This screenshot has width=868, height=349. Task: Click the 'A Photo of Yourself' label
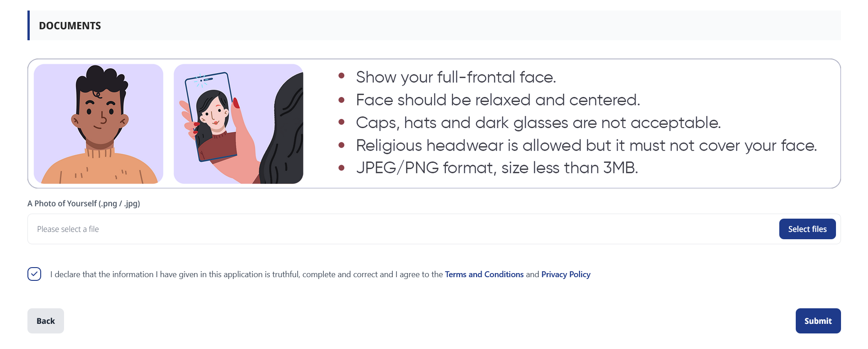tap(84, 204)
